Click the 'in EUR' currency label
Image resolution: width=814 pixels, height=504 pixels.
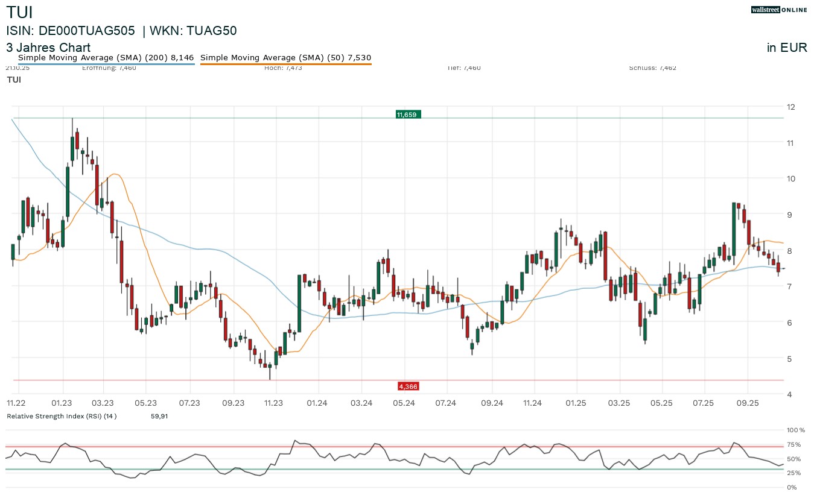tap(786, 48)
